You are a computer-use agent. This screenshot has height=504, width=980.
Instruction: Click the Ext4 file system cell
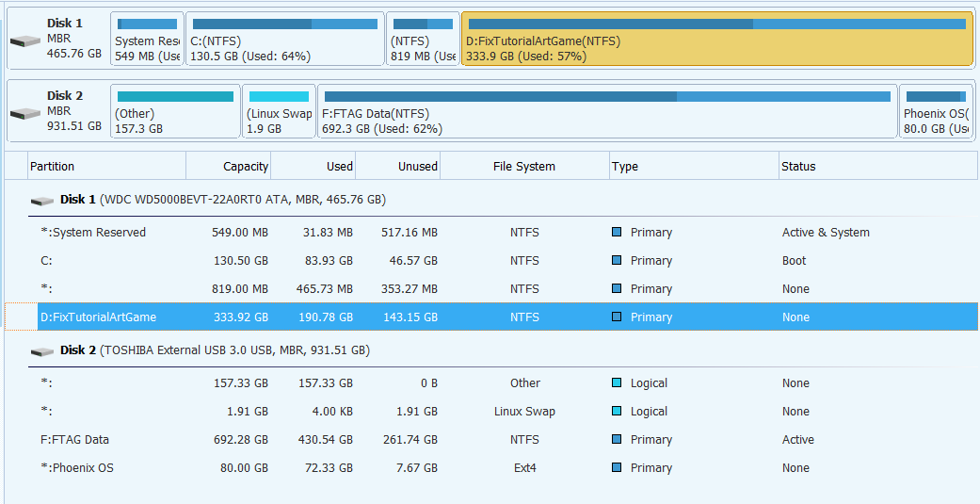pos(525,467)
